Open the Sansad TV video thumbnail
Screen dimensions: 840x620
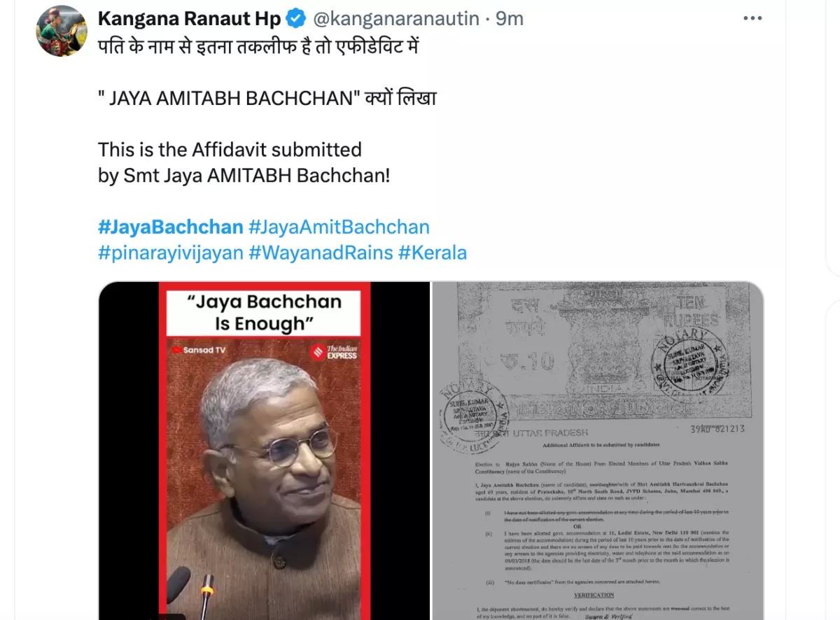(x=264, y=451)
